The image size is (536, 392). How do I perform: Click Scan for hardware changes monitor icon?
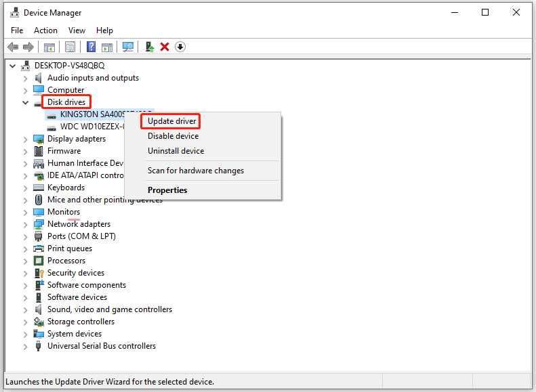pos(128,47)
